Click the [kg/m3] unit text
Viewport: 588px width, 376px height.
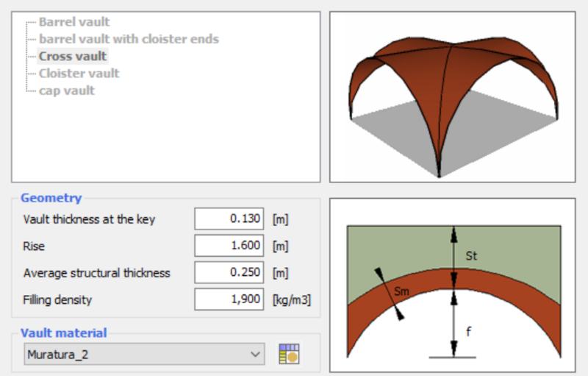tap(292, 299)
